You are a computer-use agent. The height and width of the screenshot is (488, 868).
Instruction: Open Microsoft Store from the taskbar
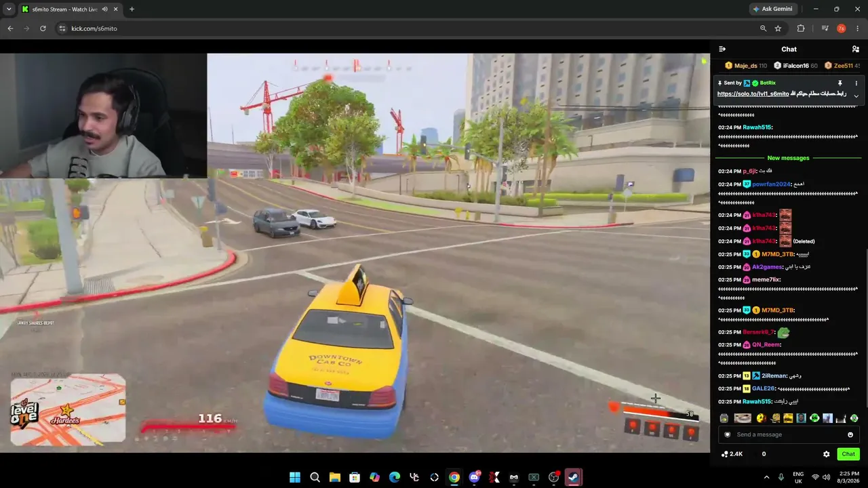point(355,477)
